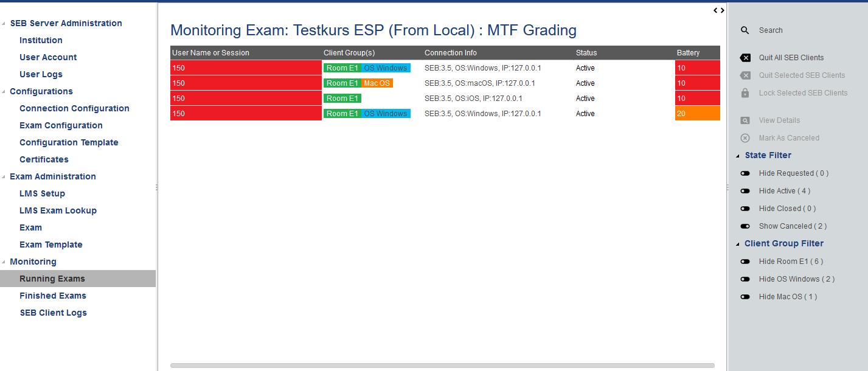Collapse the Client Group Filter section

[x=738, y=244]
